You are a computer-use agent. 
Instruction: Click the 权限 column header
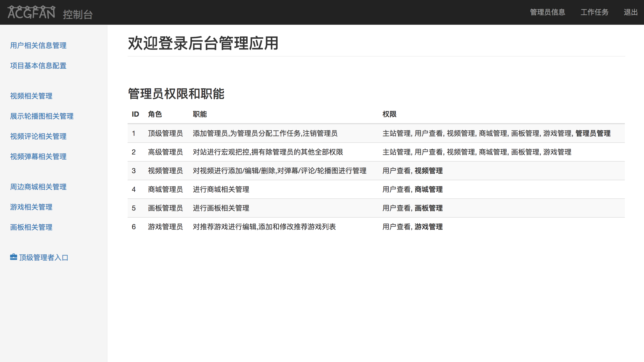pyautogui.click(x=389, y=114)
